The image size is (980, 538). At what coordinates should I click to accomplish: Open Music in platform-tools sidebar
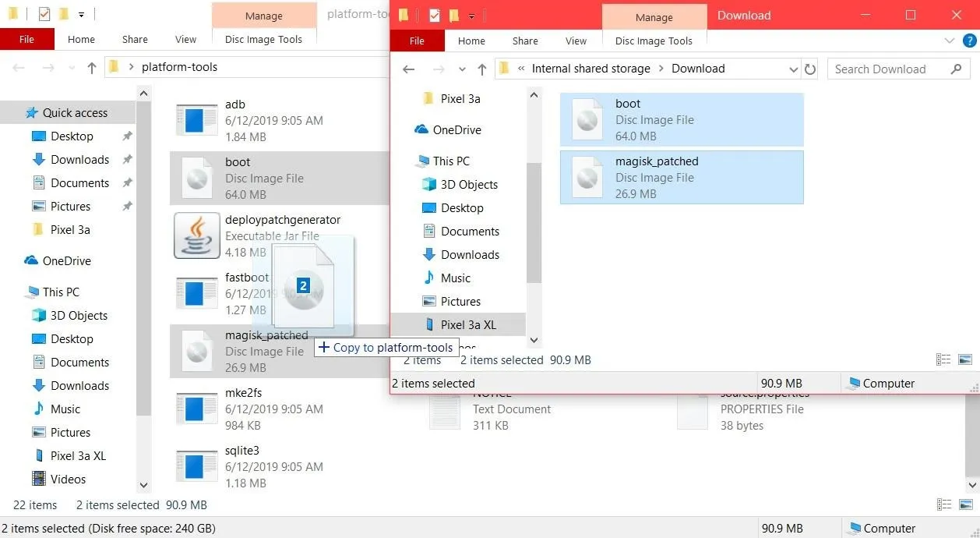[x=56, y=409]
